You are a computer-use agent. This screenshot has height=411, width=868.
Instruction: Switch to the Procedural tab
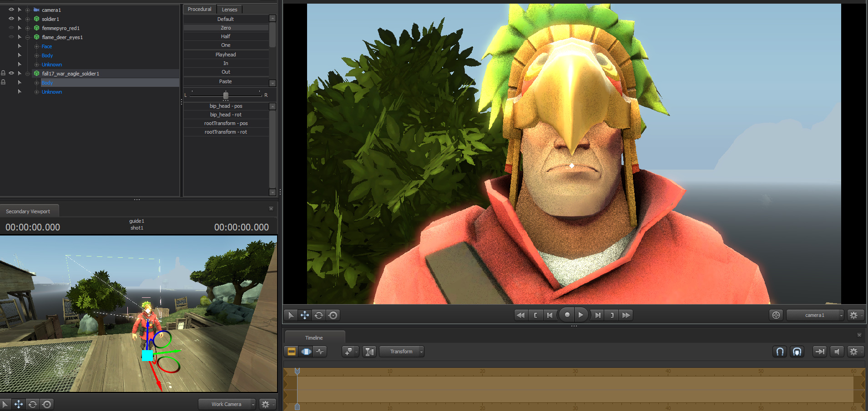pyautogui.click(x=200, y=9)
